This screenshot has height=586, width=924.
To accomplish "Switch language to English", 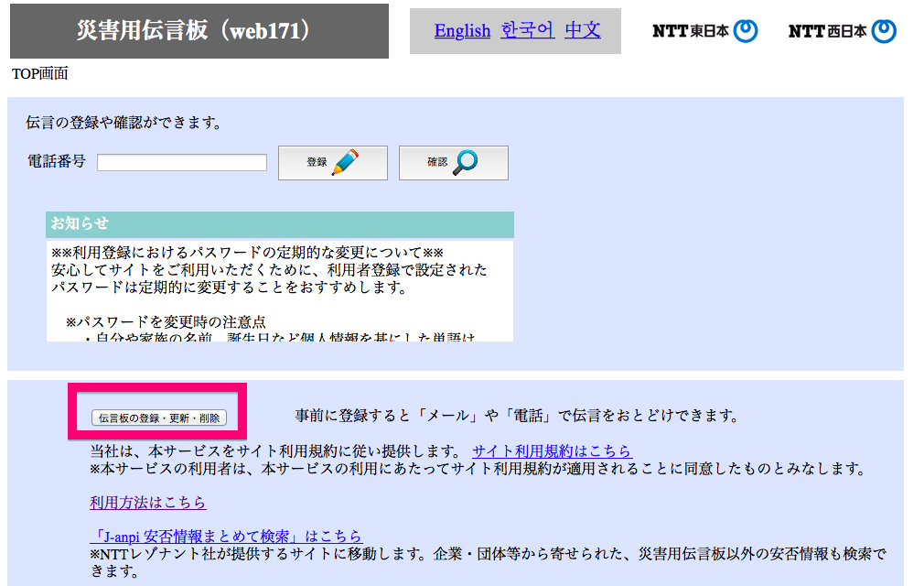I will pyautogui.click(x=462, y=30).
